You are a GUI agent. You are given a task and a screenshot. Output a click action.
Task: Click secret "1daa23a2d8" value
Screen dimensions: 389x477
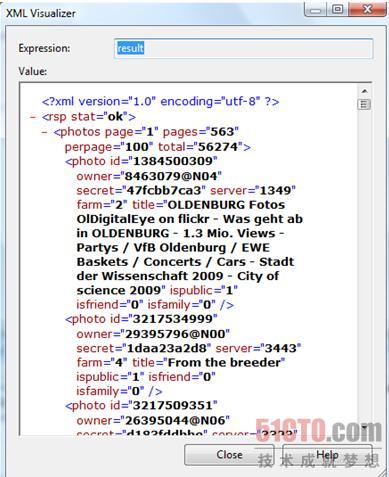click(167, 348)
